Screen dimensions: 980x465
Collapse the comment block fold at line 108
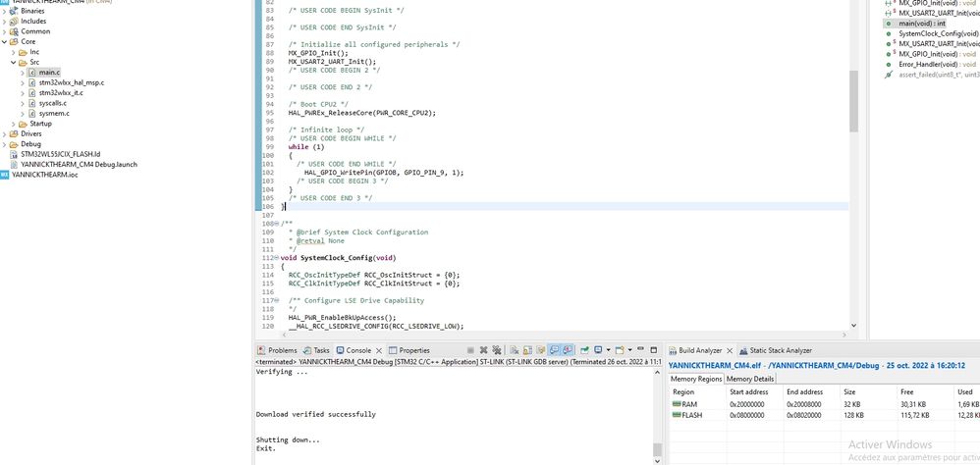point(276,224)
